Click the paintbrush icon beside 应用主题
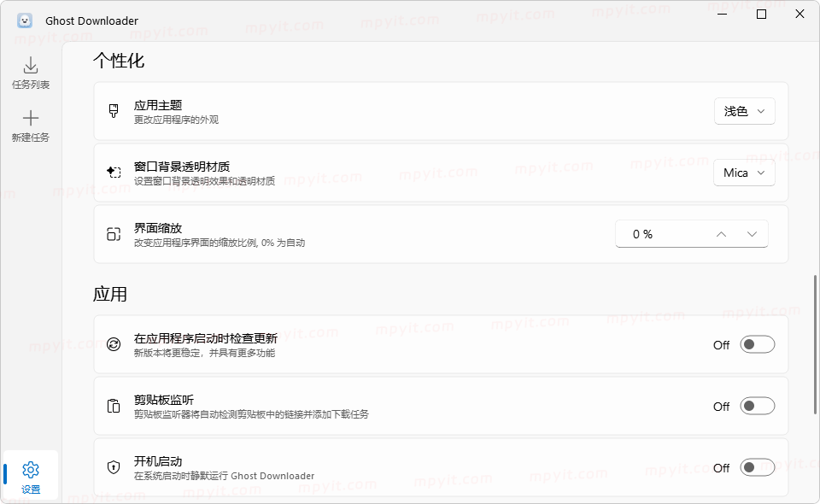This screenshot has height=504, width=820. pos(114,111)
